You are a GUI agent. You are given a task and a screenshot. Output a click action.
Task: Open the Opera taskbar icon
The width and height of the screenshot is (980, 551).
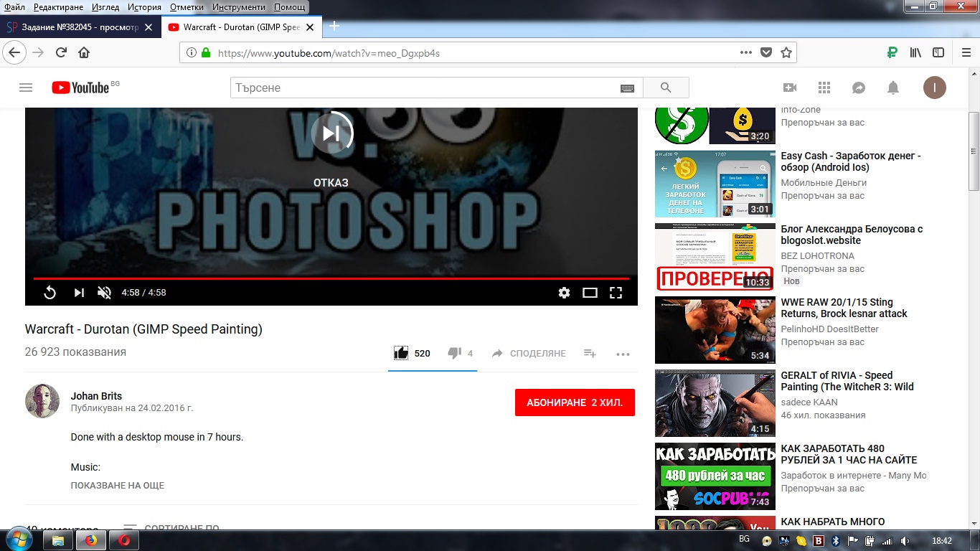[125, 540]
